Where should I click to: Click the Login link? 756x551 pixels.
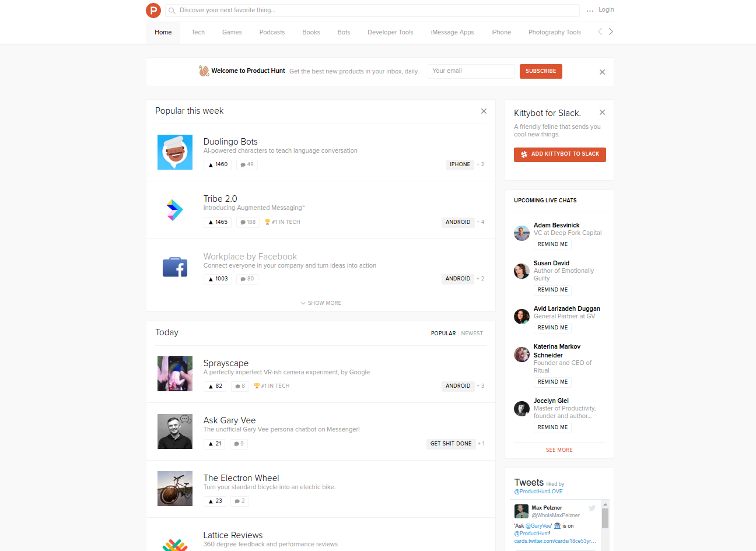click(606, 10)
